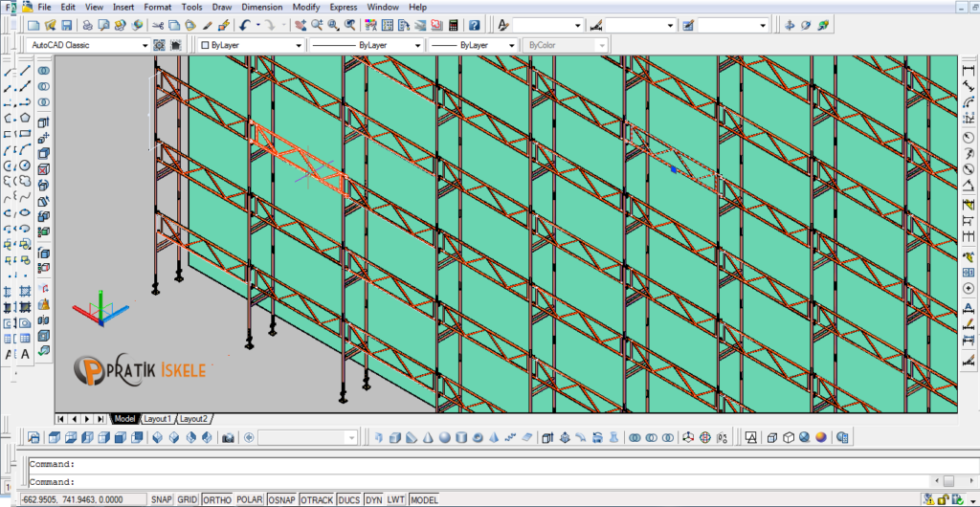Toggle GRID display in status bar
Screen dimensions: 980x507
[x=187, y=499]
